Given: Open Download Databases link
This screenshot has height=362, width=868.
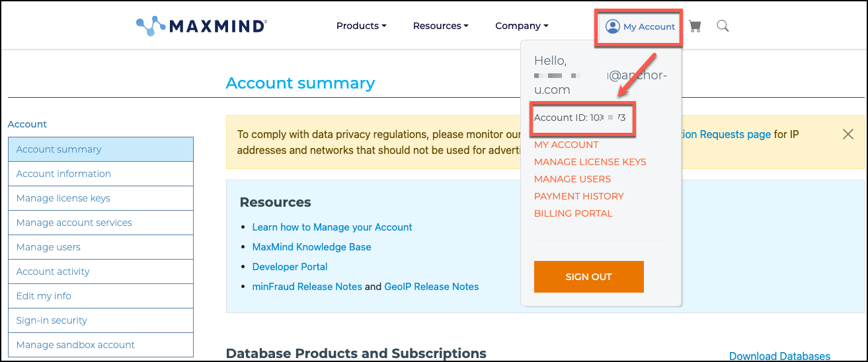Looking at the screenshot, I should (779, 356).
